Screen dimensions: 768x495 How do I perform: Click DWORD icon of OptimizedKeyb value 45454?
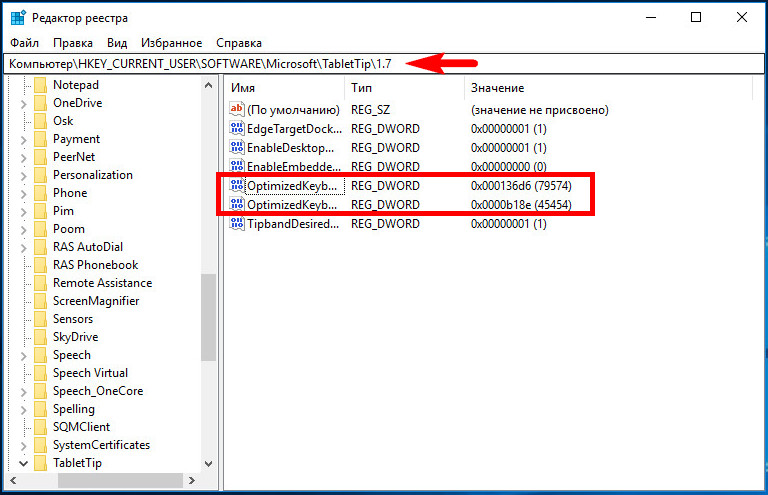(x=237, y=204)
